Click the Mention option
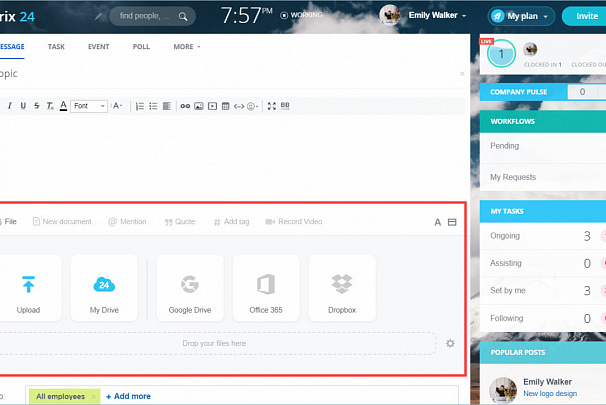This screenshot has width=606, height=405. point(128,222)
